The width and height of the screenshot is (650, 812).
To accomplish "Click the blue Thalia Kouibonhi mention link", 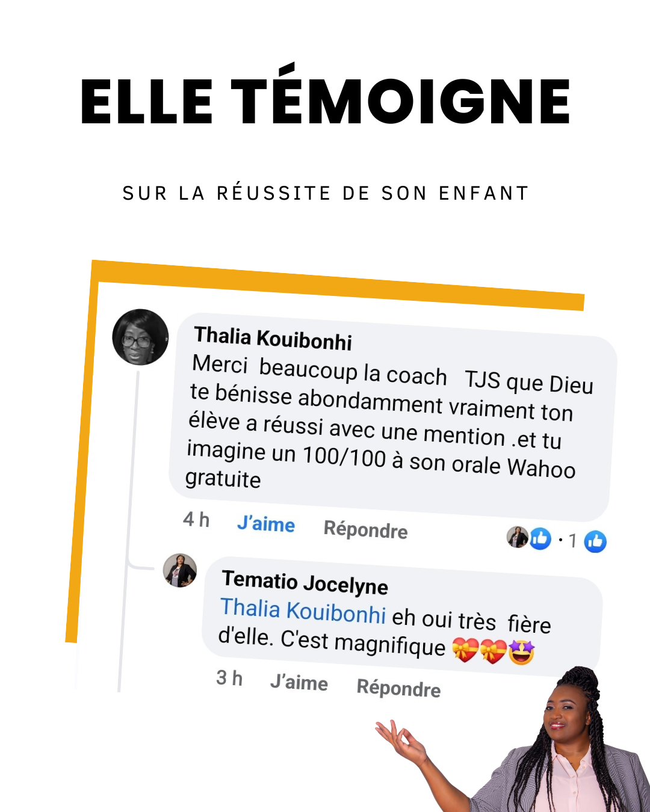I will [303, 610].
